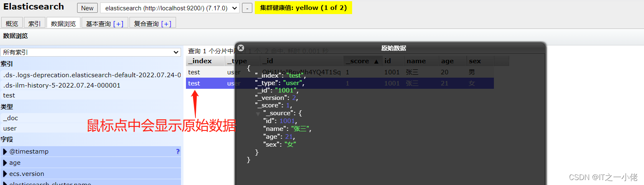
Task: Select the first test row with age 20
Action: [340, 72]
